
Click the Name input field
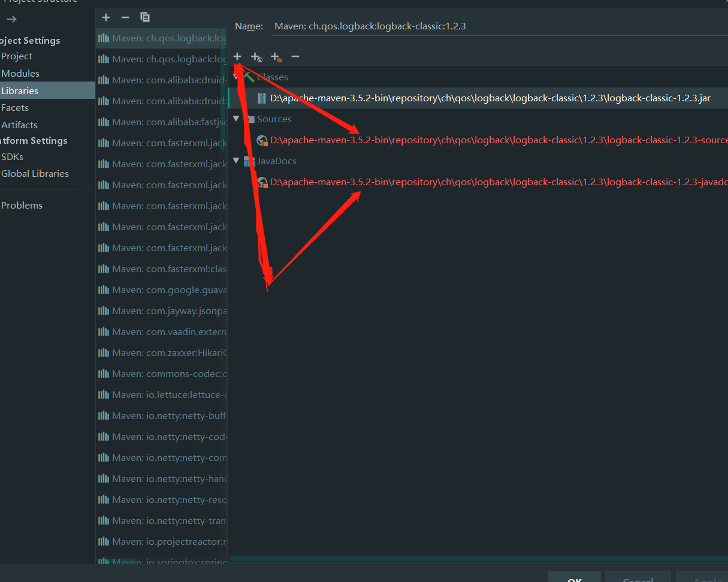tap(419, 26)
